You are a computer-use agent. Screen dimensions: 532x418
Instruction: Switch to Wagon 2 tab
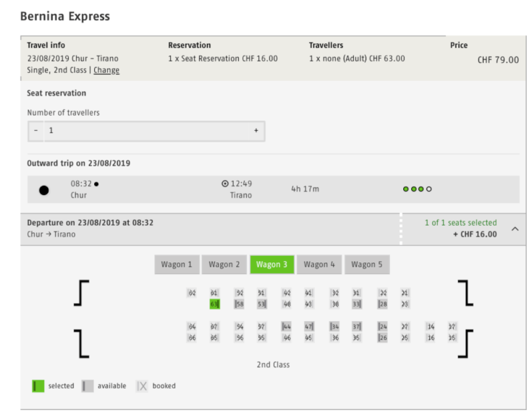pyautogui.click(x=224, y=265)
